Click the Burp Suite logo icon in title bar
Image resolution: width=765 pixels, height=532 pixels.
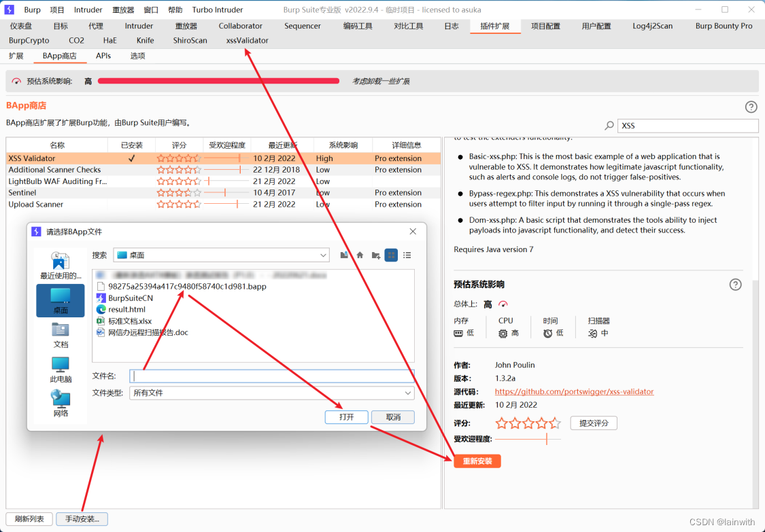point(10,10)
